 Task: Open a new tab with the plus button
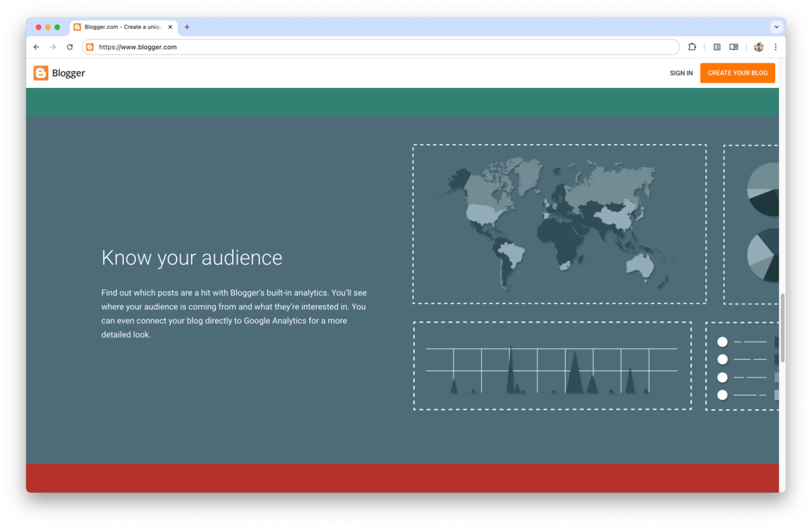point(186,26)
